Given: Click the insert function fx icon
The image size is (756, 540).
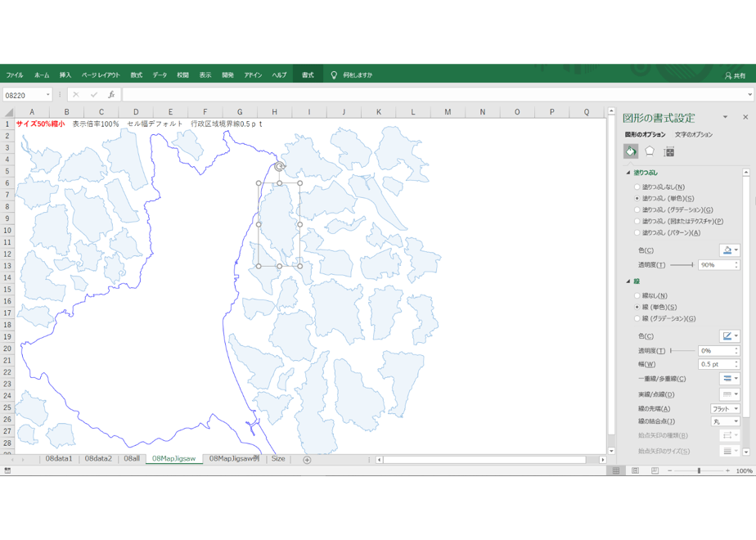Looking at the screenshot, I should coord(111,95).
